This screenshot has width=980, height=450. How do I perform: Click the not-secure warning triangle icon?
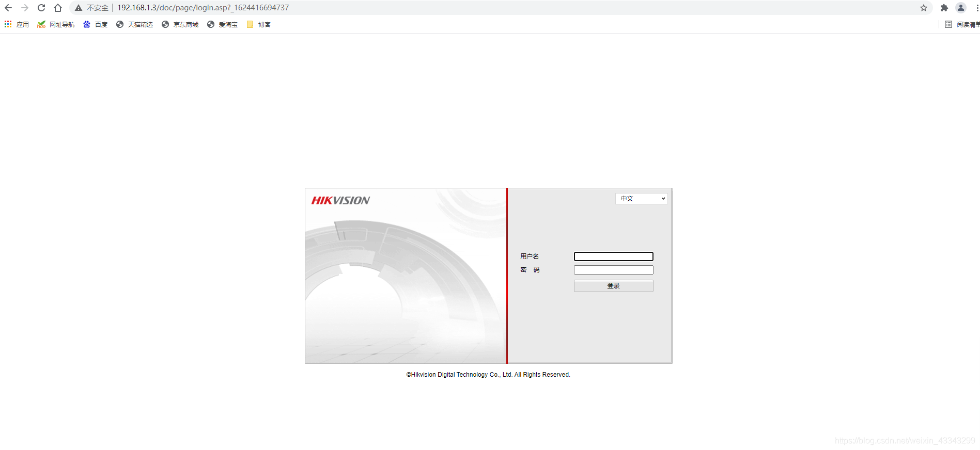[79, 8]
